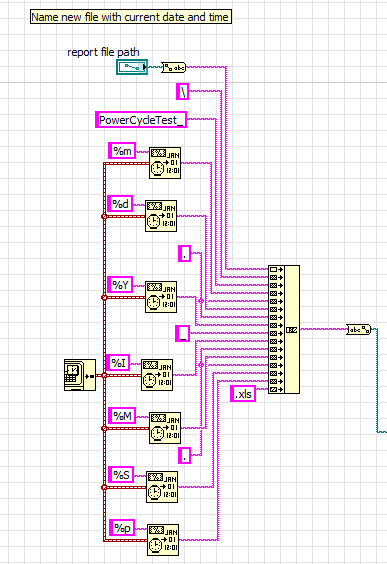Select the Format Date/Time node wired to %d
The image size is (387, 564).
161,216
